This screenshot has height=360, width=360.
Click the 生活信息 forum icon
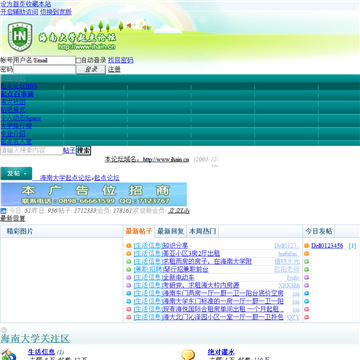[x=8, y=354]
